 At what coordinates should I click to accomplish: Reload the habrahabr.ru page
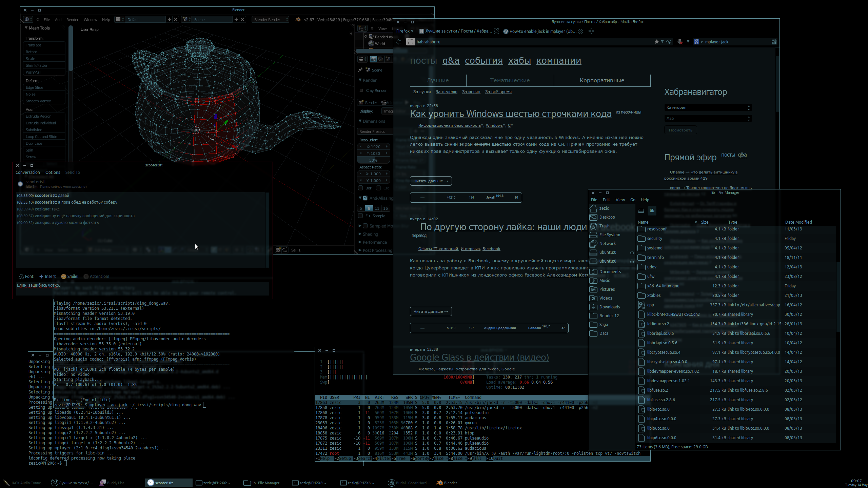point(669,42)
